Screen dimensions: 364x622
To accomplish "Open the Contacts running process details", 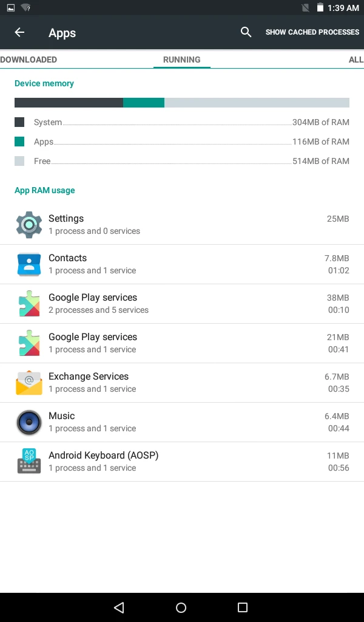I will click(182, 264).
